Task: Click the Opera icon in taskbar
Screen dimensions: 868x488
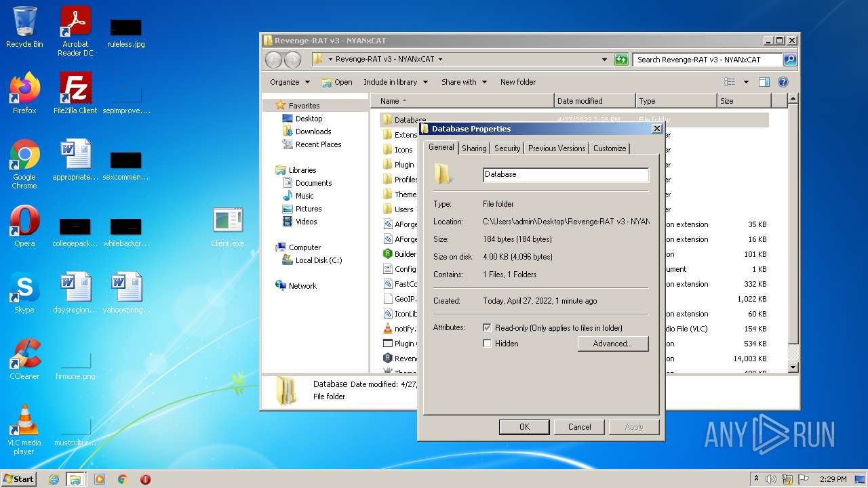Action: (145, 479)
